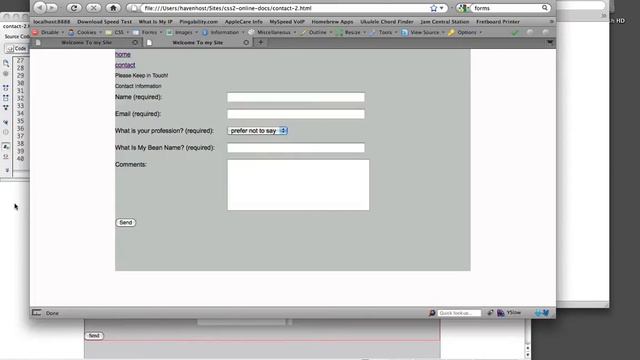
Task: Submit the form with the Send button
Action: click(126, 222)
